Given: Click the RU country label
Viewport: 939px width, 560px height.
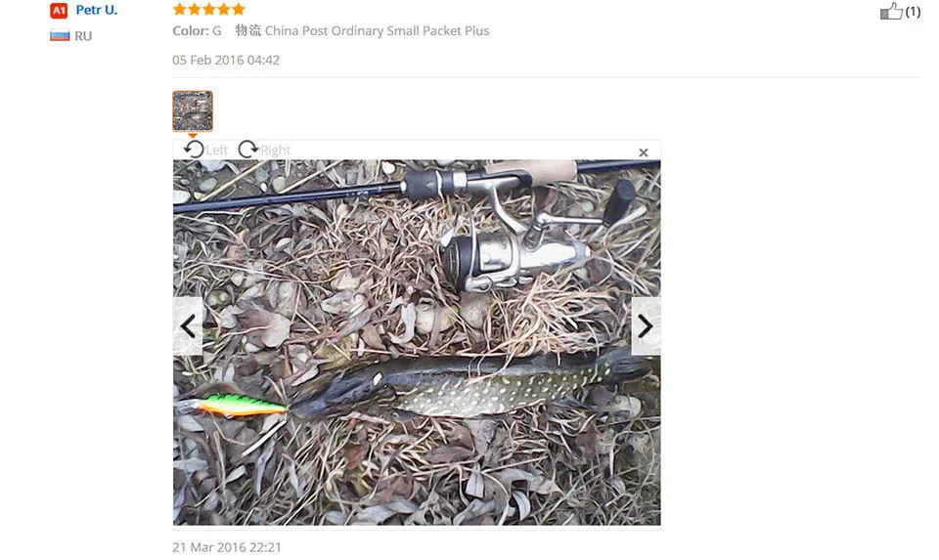Looking at the screenshot, I should 83,36.
